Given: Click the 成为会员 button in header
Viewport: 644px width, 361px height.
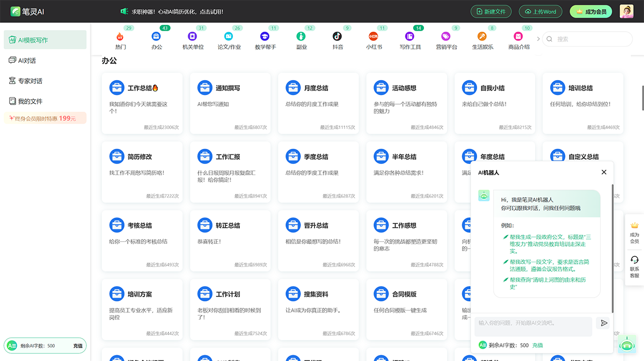Looking at the screenshot, I should click(590, 11).
